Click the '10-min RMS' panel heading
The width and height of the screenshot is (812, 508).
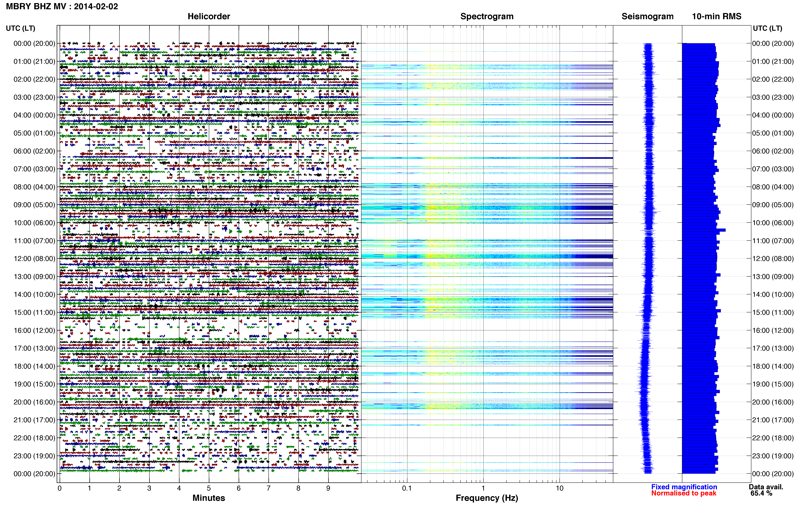pos(717,16)
